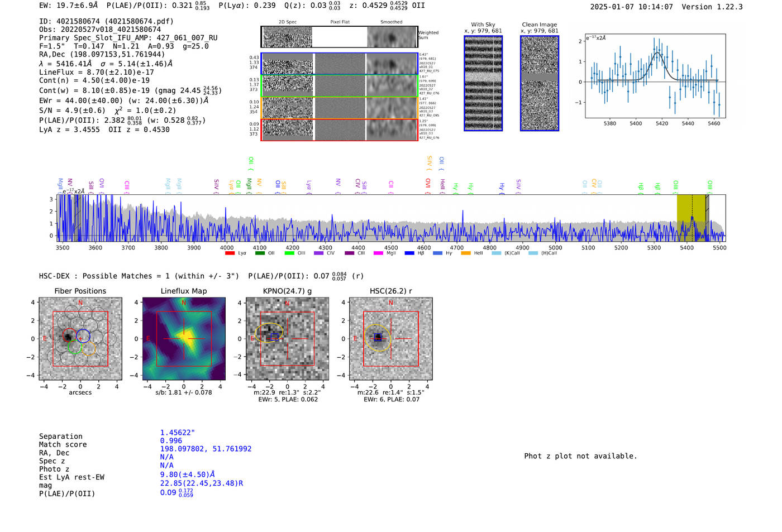Image resolution: width=782 pixels, height=532 pixels.
Task: Click the blue fiber circle in Fiber Positions
Action: coord(83,337)
